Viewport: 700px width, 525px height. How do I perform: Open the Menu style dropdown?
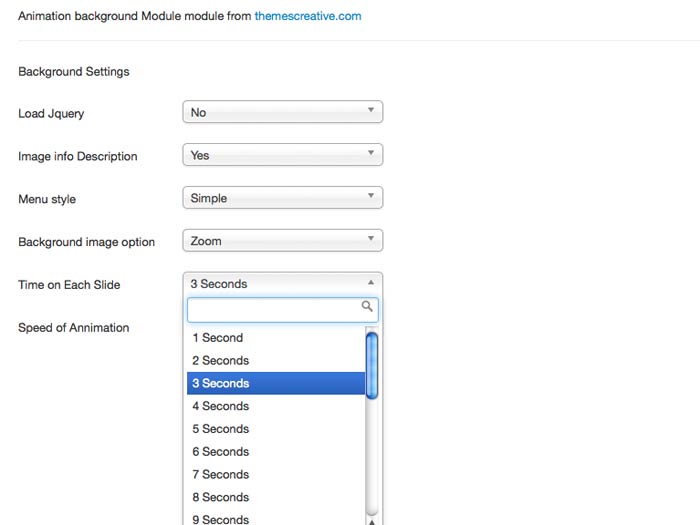point(282,198)
